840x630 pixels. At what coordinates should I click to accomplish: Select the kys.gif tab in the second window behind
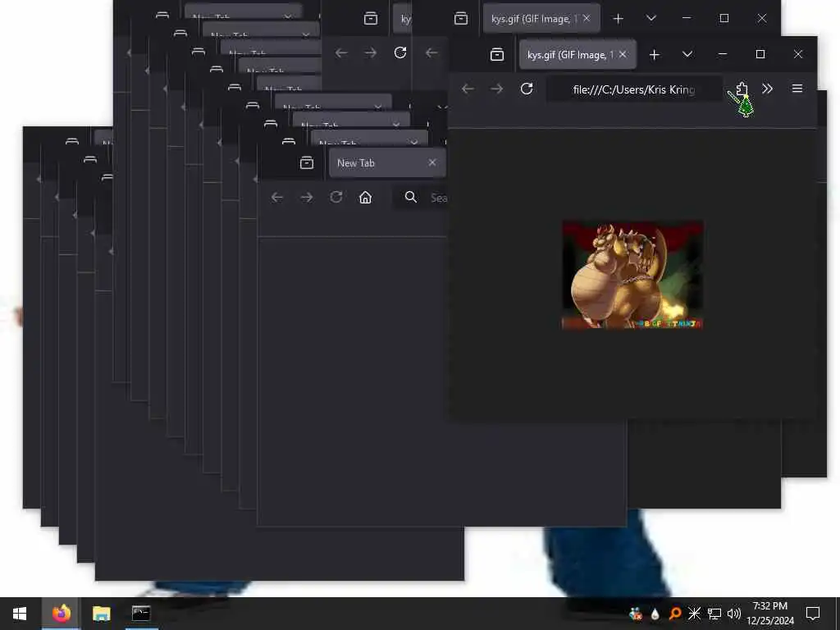[541, 19]
